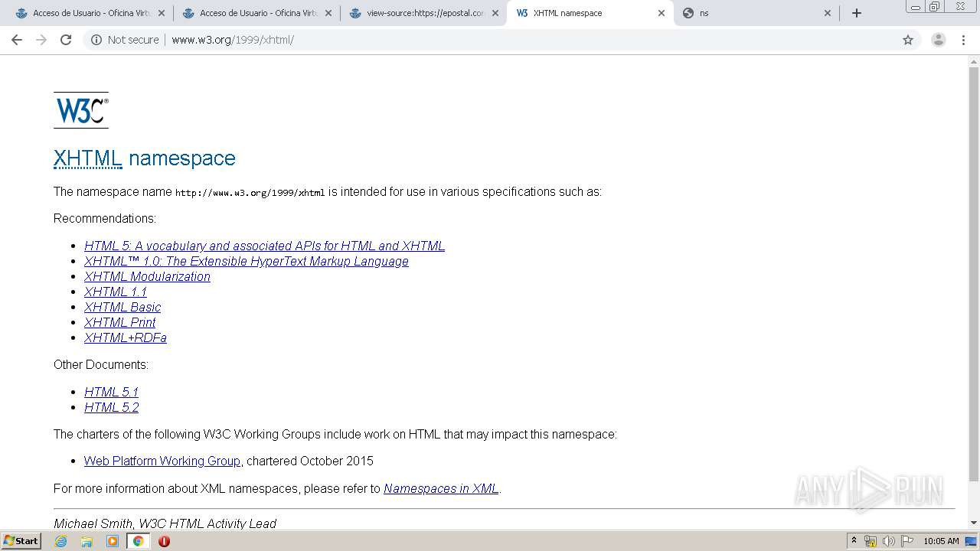
Task: Click the 'Recommendations:' label text
Action: (105, 218)
